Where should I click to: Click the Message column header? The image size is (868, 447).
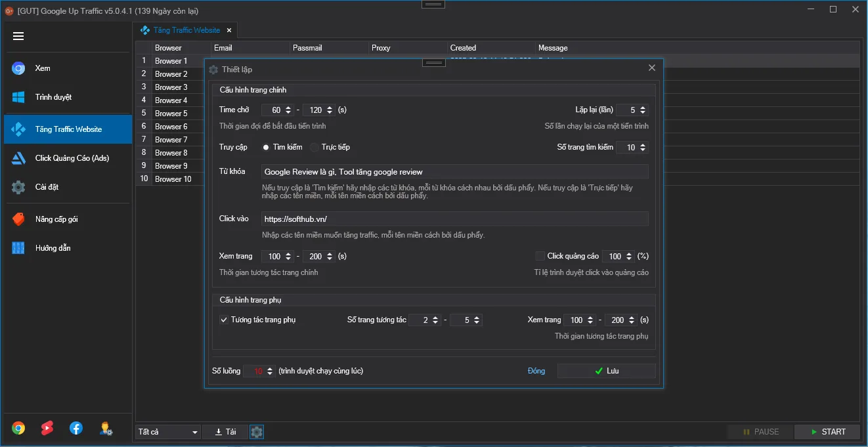[697, 48]
